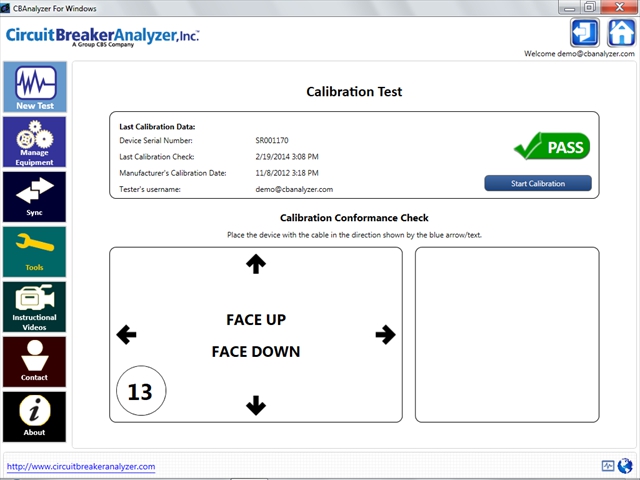Click the CBAnalyzer title bar app icon
The image size is (640, 480).
click(5, 8)
